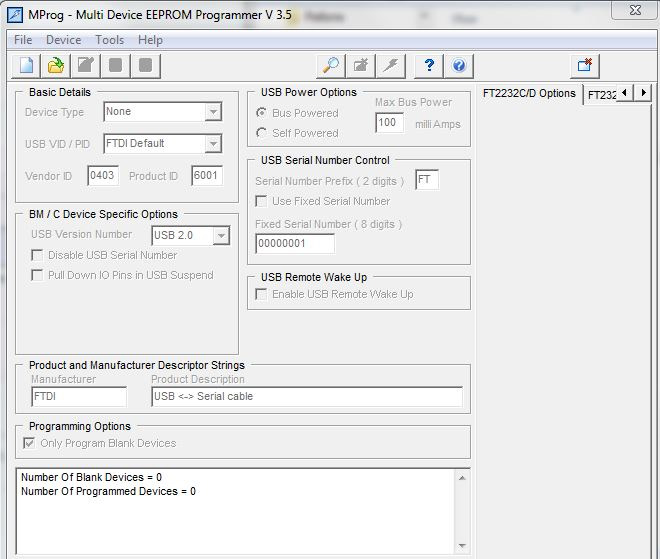Click the magnifier scan devices icon
Viewport: 660px width, 559px height.
click(330, 66)
